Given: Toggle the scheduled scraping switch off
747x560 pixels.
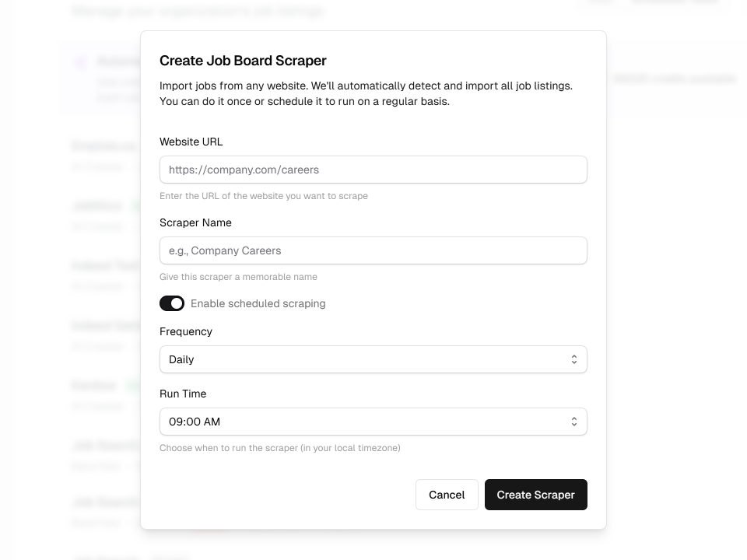Looking at the screenshot, I should (x=172, y=303).
